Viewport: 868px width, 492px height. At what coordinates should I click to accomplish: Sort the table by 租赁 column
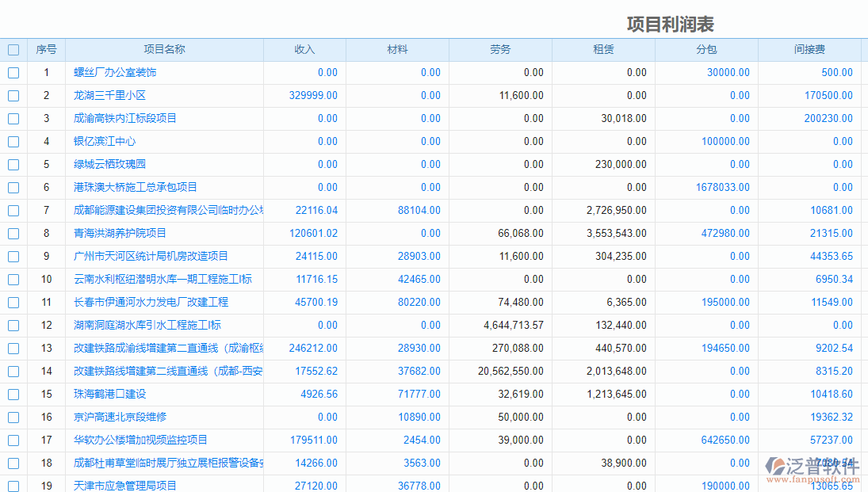[602, 49]
